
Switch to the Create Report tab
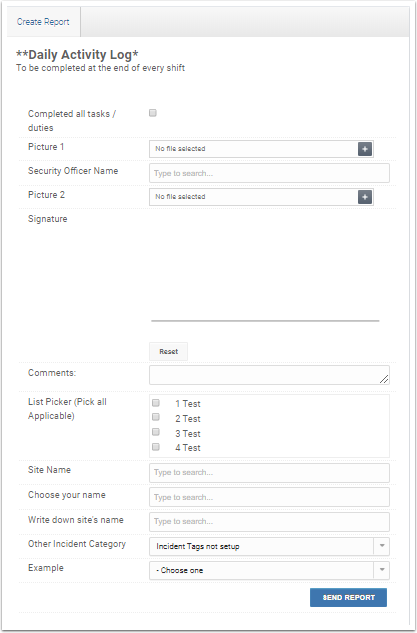tap(43, 22)
